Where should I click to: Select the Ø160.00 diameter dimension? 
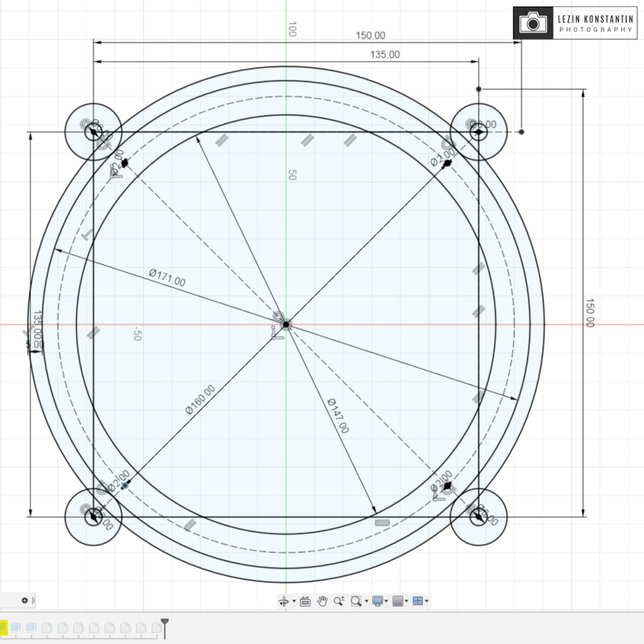tap(200, 399)
